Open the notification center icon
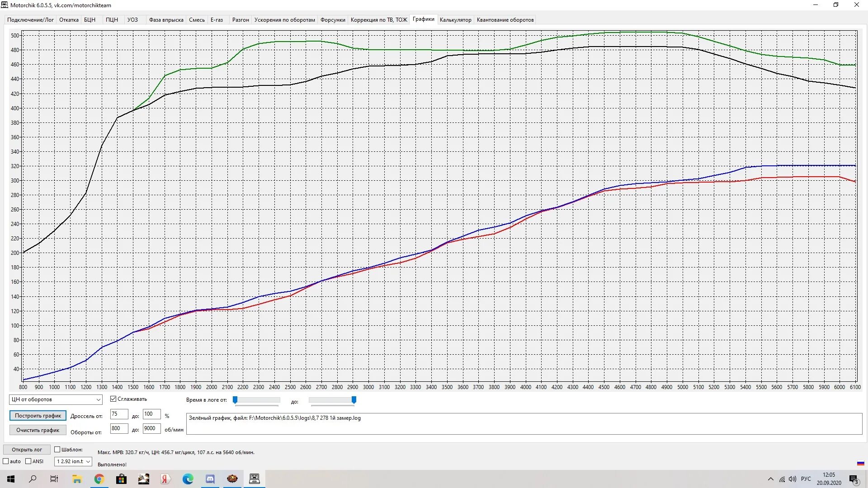 pyautogui.click(x=854, y=479)
